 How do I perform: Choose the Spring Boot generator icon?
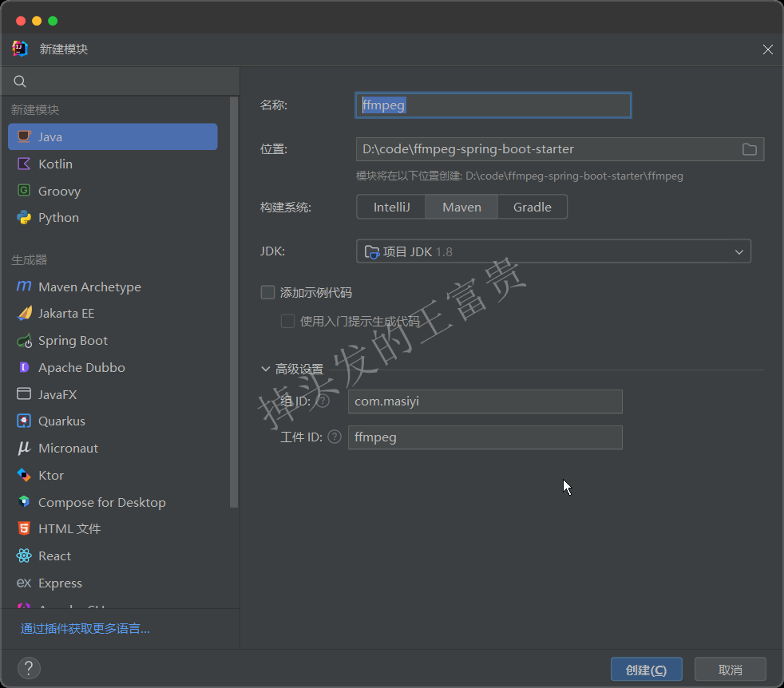[x=24, y=341]
